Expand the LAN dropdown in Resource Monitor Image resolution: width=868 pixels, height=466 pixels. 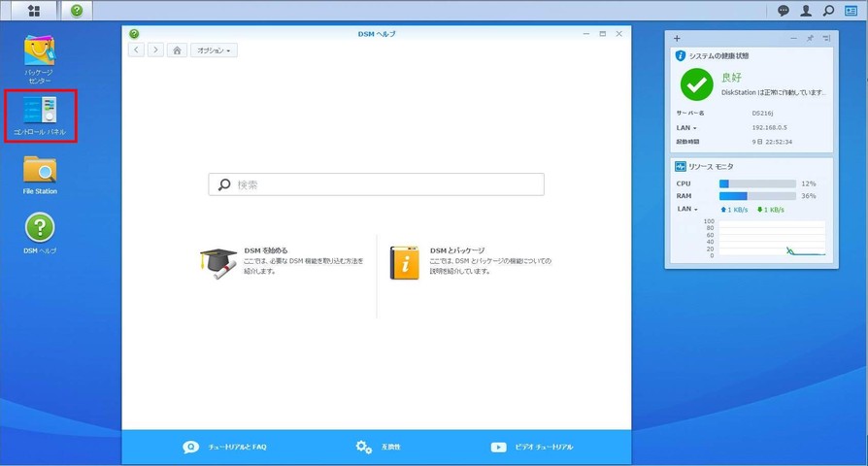tap(687, 209)
